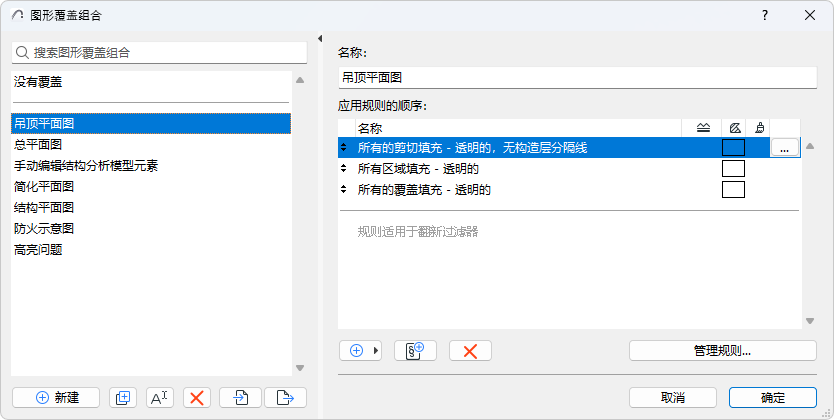The width and height of the screenshot is (834, 420).
Task: Click the fill column header icon
Action: (x=735, y=128)
